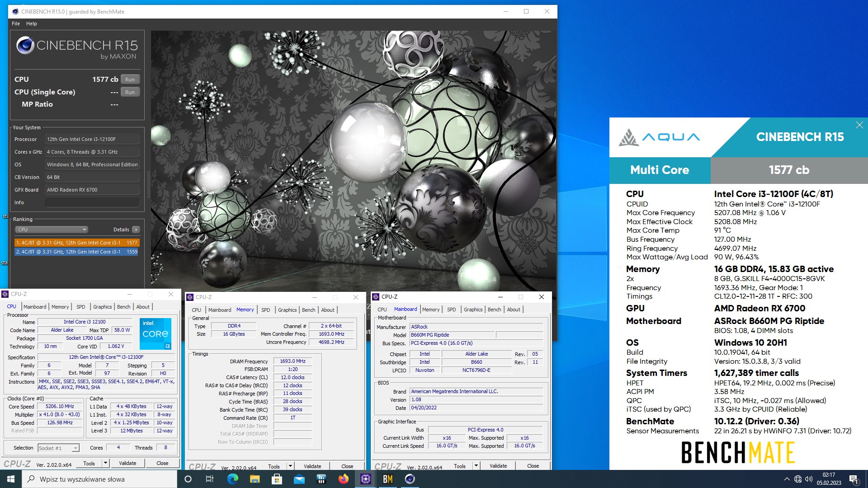Click the middle CPU-Z title bar icon

(190, 297)
